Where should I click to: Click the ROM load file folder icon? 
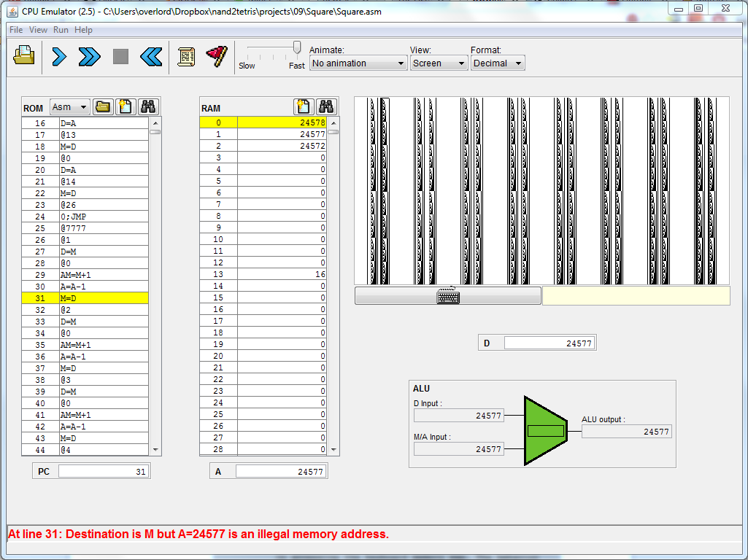[x=103, y=107]
